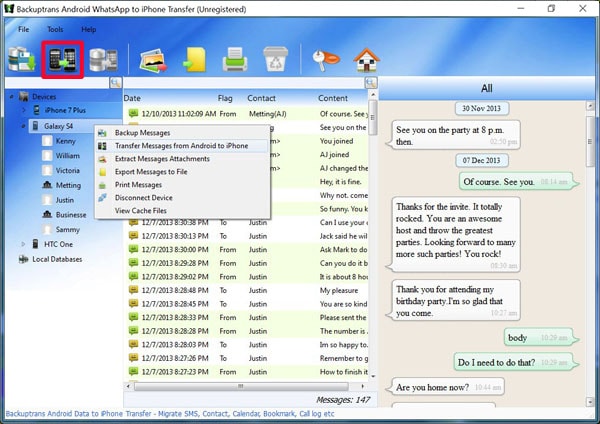The width and height of the screenshot is (600, 424).
Task: Click the Date column header
Action: [x=134, y=98]
